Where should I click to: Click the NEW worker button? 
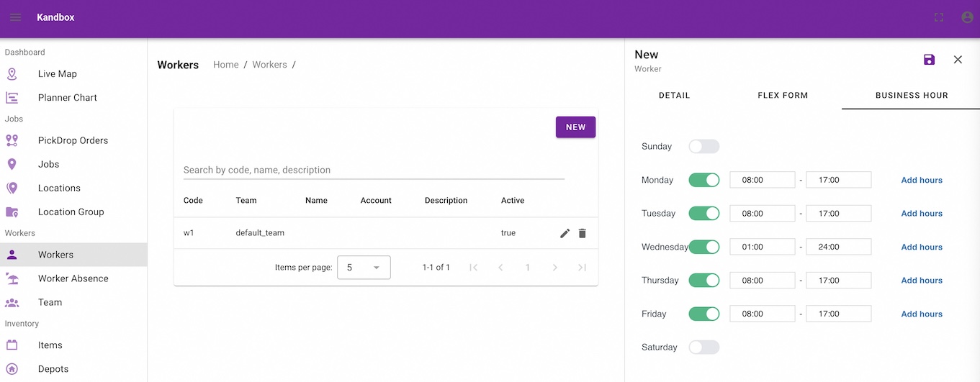coord(575,127)
